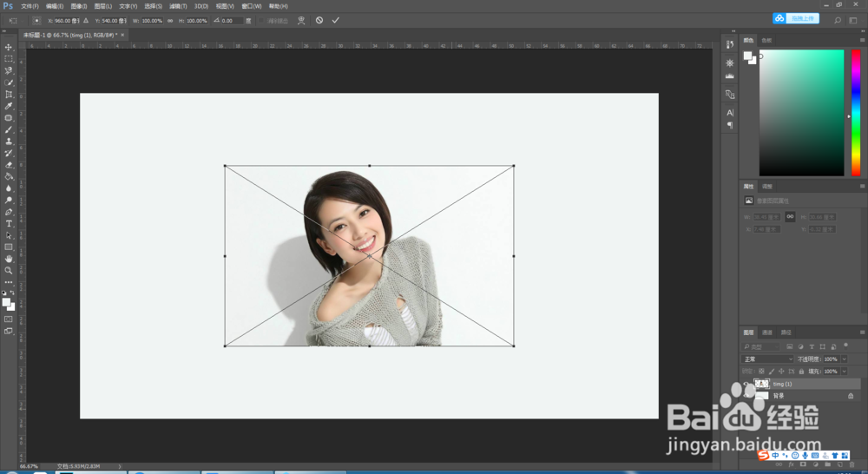868x474 pixels.
Task: Hide the timg (1) layer
Action: point(746,384)
